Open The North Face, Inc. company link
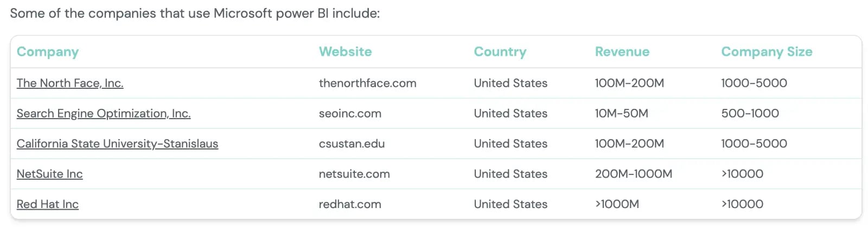 (70, 83)
